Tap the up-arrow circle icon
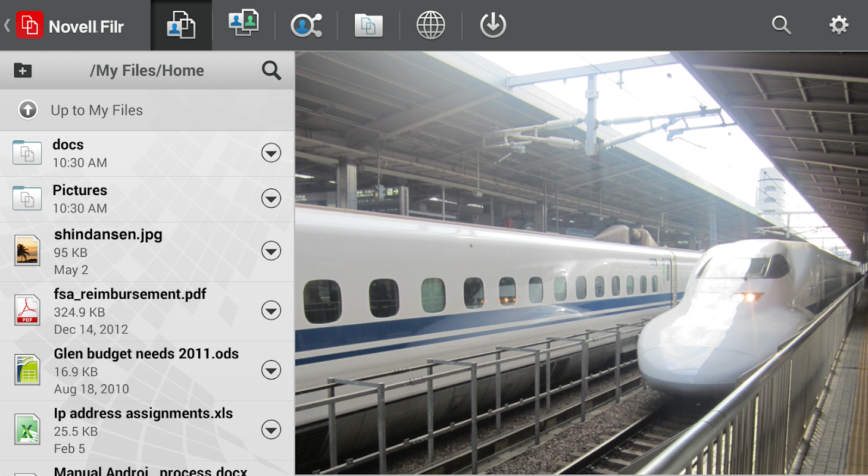The height and width of the screenshot is (476, 868). [x=28, y=110]
